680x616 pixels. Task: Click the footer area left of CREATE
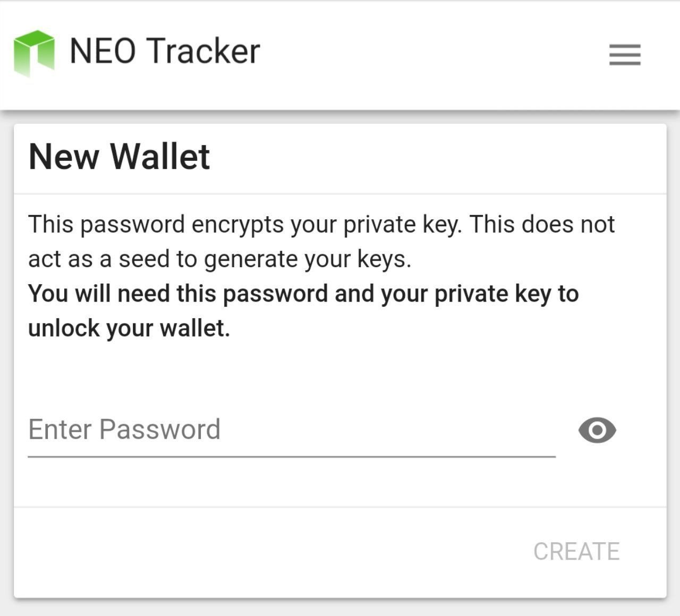pyautogui.click(x=266, y=552)
